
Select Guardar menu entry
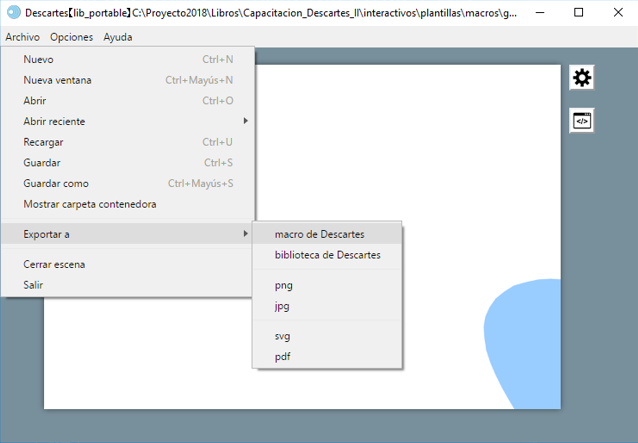pos(128,163)
